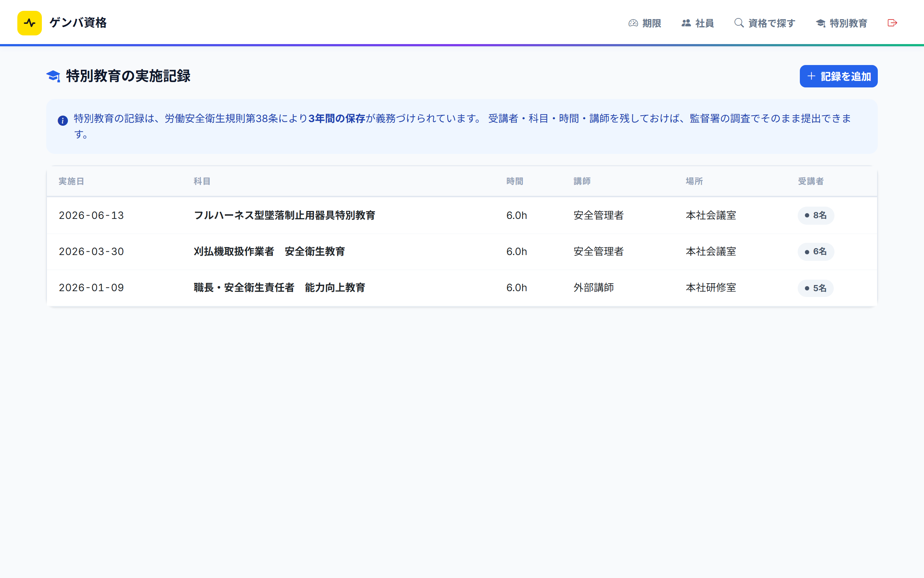Click 本社会議室 in the 2026-03-30 row

point(711,251)
